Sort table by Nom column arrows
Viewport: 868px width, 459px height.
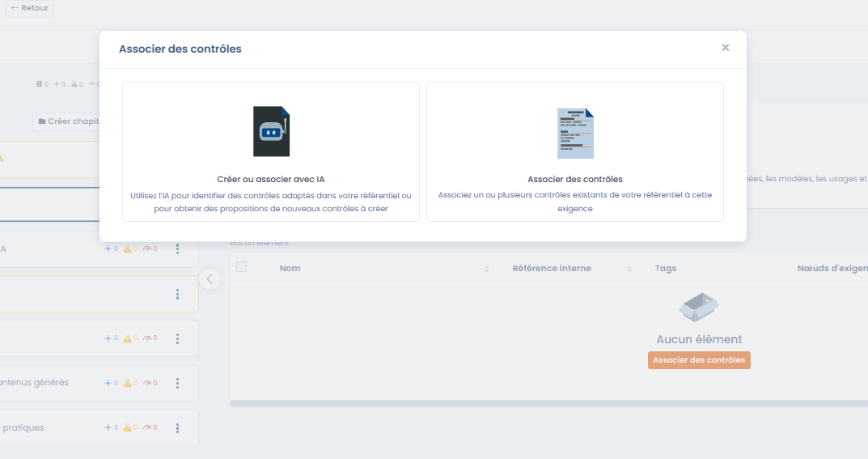click(487, 269)
